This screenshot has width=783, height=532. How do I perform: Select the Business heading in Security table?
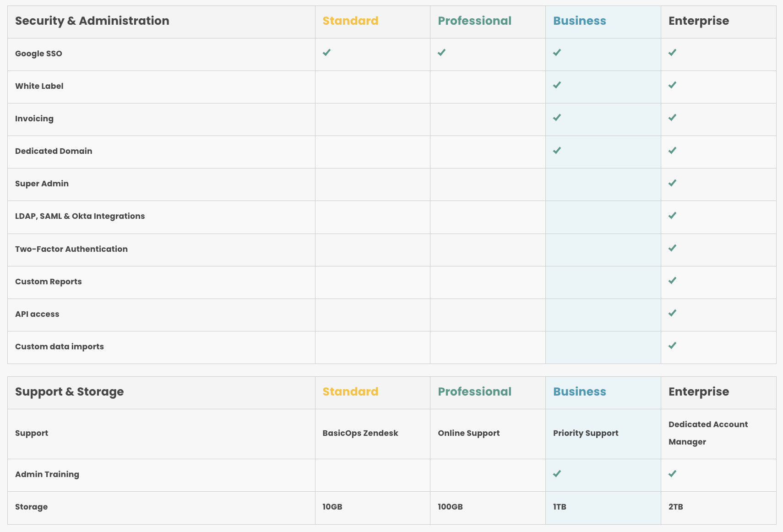coord(579,21)
